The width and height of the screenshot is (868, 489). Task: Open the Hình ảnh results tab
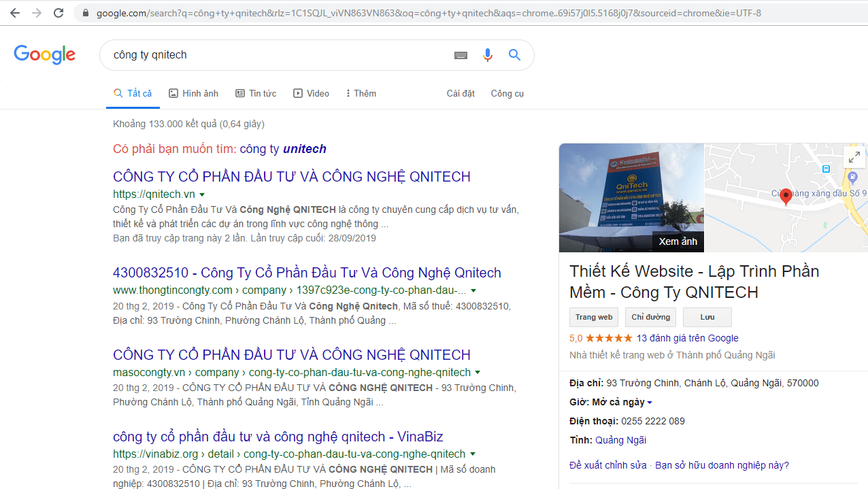(x=194, y=93)
